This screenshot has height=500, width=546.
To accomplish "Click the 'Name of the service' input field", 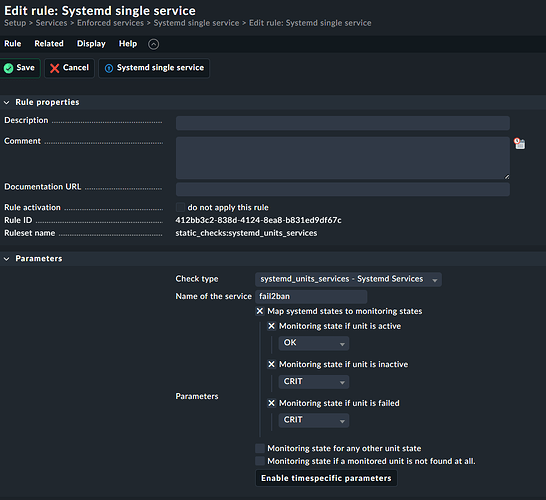I will pos(311,297).
